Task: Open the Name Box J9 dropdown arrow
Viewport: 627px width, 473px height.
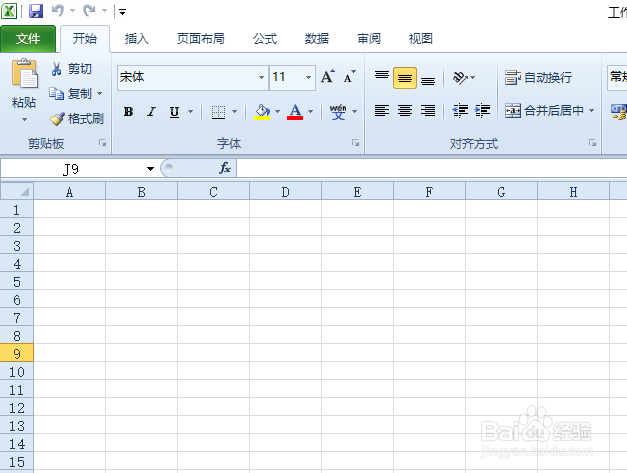Action: coord(150,169)
